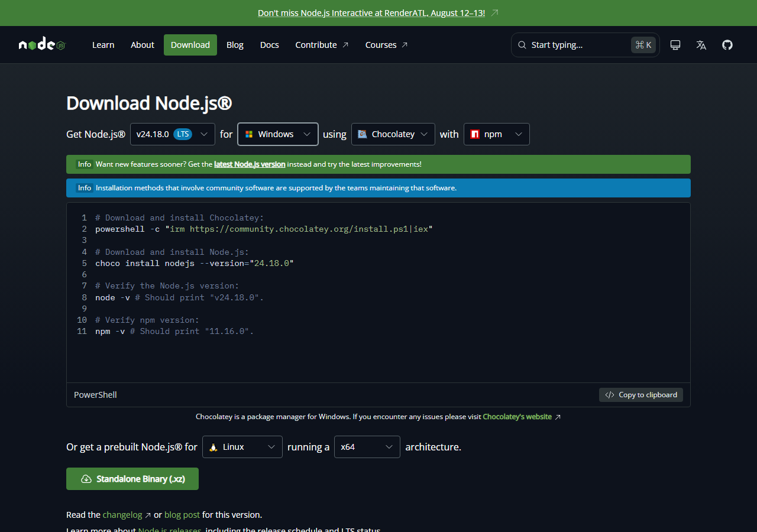Click the '# Download and install Chocolatey:' comment
757x532 pixels.
point(180,218)
